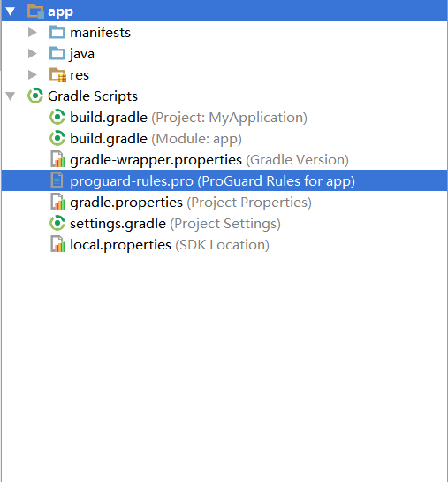Select settings.gradle (Project Settings)
The image size is (448, 482).
point(175,224)
